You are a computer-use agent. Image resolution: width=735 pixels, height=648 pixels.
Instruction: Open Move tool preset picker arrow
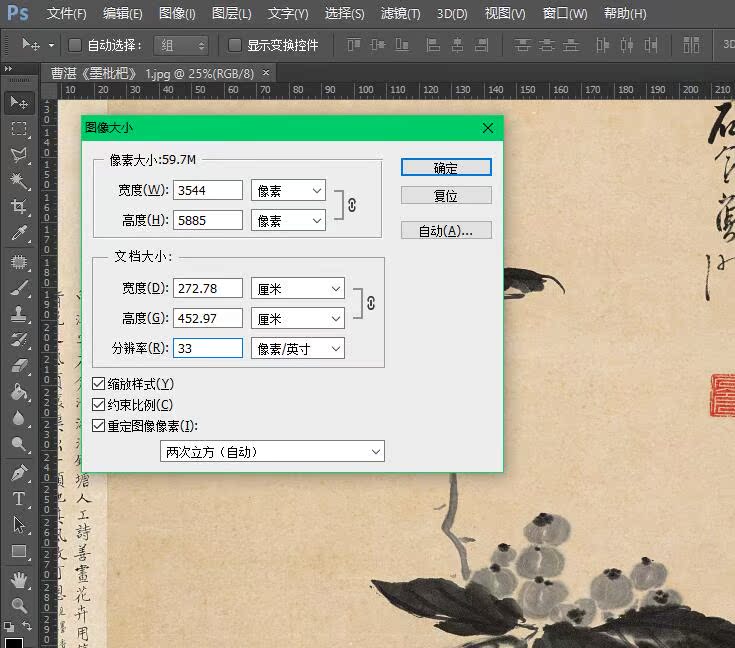pos(51,45)
